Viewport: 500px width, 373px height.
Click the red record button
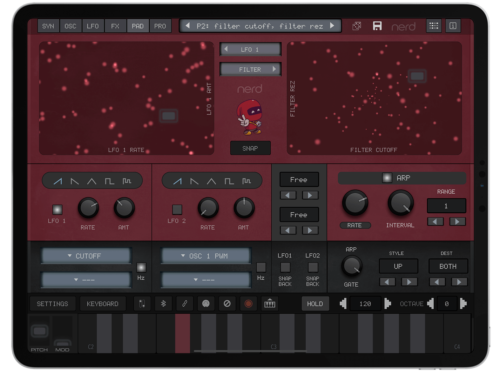click(x=248, y=304)
